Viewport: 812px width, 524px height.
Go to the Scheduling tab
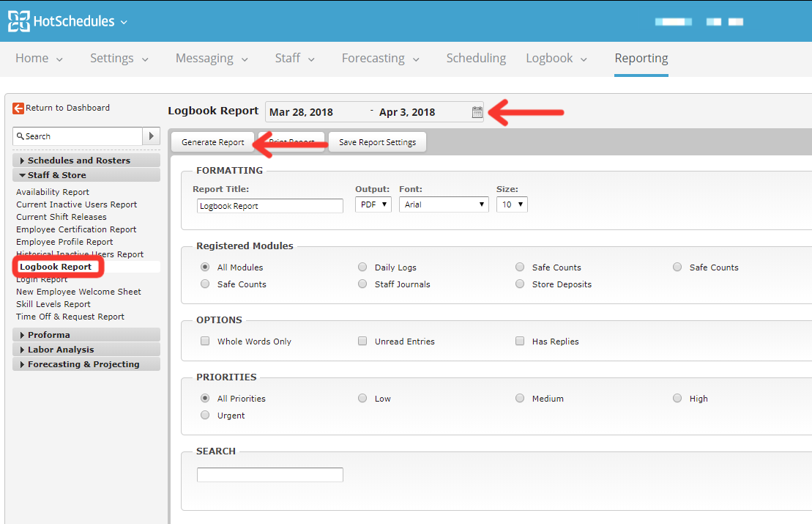point(477,59)
